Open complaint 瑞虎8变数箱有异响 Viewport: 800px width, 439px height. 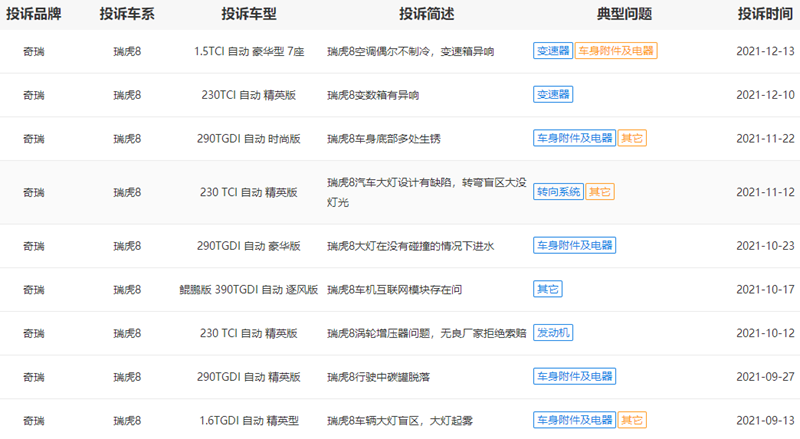tap(373, 95)
